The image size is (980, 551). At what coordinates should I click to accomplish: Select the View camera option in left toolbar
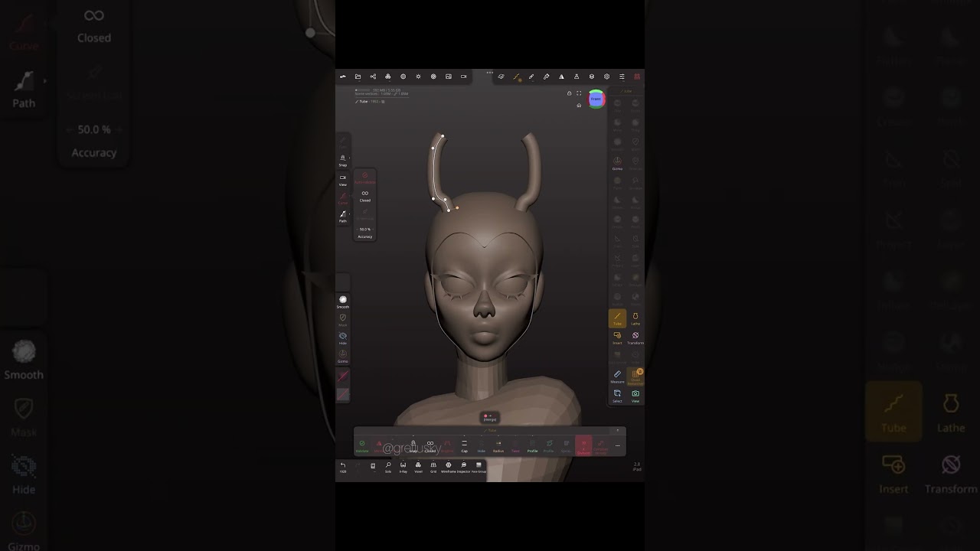[x=342, y=180]
